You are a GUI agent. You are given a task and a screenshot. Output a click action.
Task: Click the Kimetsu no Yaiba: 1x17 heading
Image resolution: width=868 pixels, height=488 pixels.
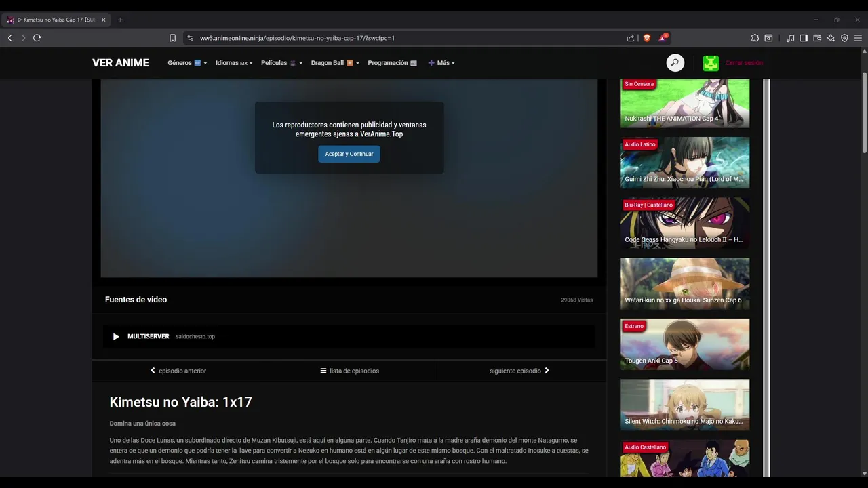(181, 402)
